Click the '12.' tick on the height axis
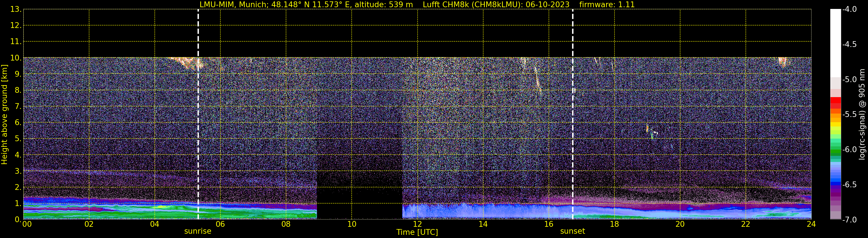The width and height of the screenshot is (868, 238). tap(16, 26)
